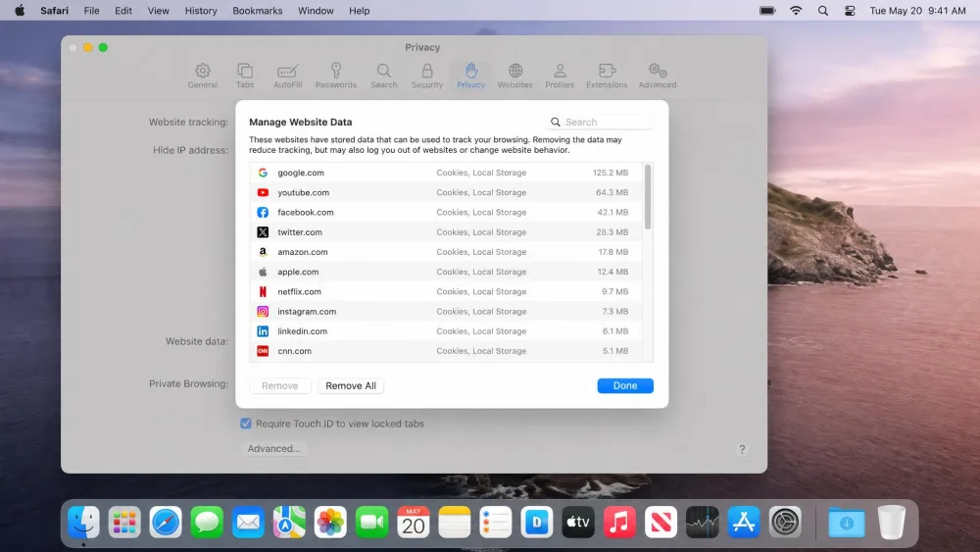Image resolution: width=980 pixels, height=552 pixels.
Task: Open Music from the Dock
Action: click(x=619, y=522)
